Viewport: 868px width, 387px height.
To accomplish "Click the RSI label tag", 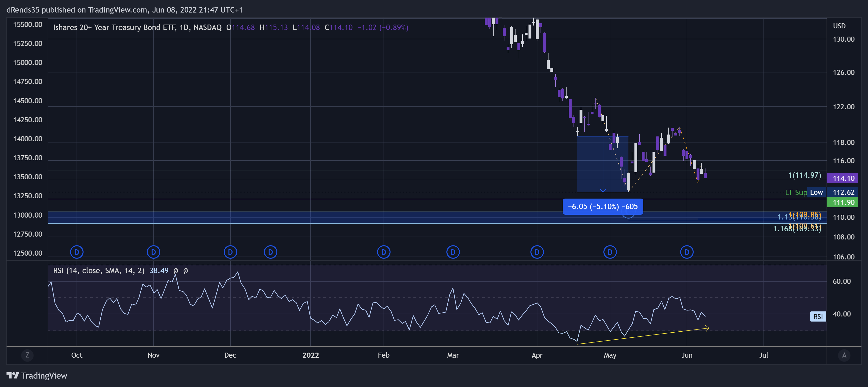I will click(x=818, y=317).
